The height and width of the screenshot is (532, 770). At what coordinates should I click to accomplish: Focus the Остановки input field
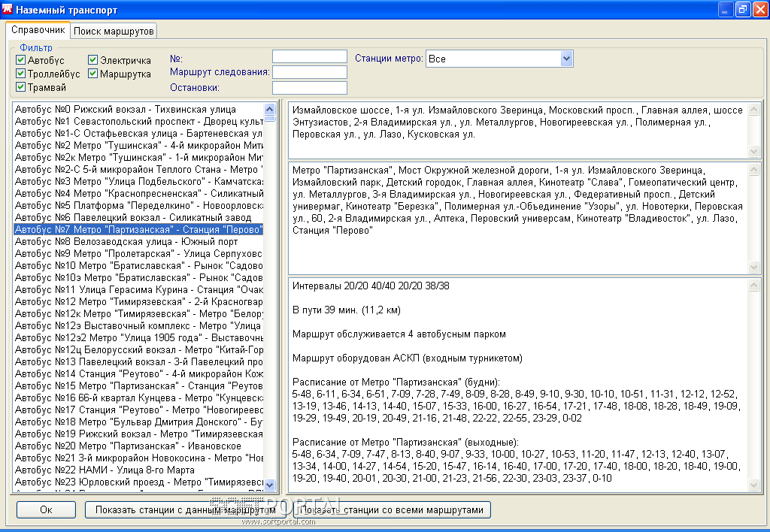(x=310, y=88)
